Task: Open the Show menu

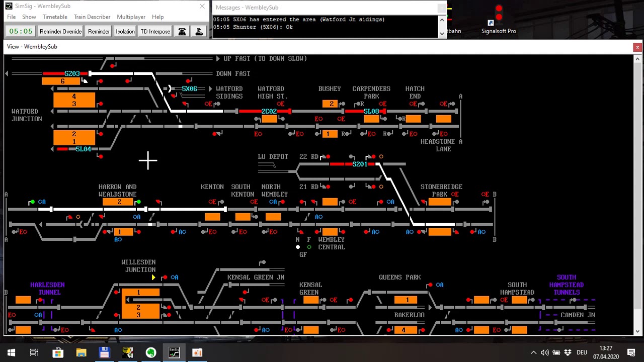Action: coord(29,17)
